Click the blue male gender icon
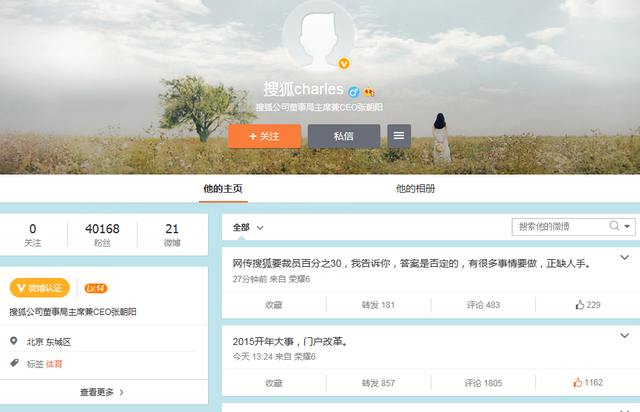This screenshot has height=412, width=640. pyautogui.click(x=353, y=91)
